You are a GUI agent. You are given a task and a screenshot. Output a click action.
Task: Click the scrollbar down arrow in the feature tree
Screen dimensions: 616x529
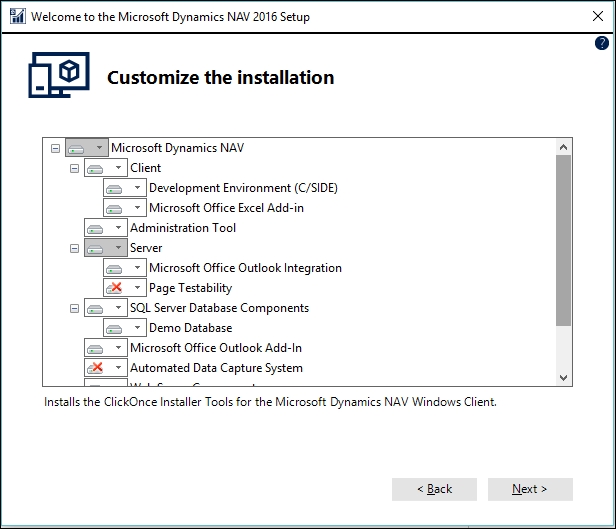click(563, 378)
